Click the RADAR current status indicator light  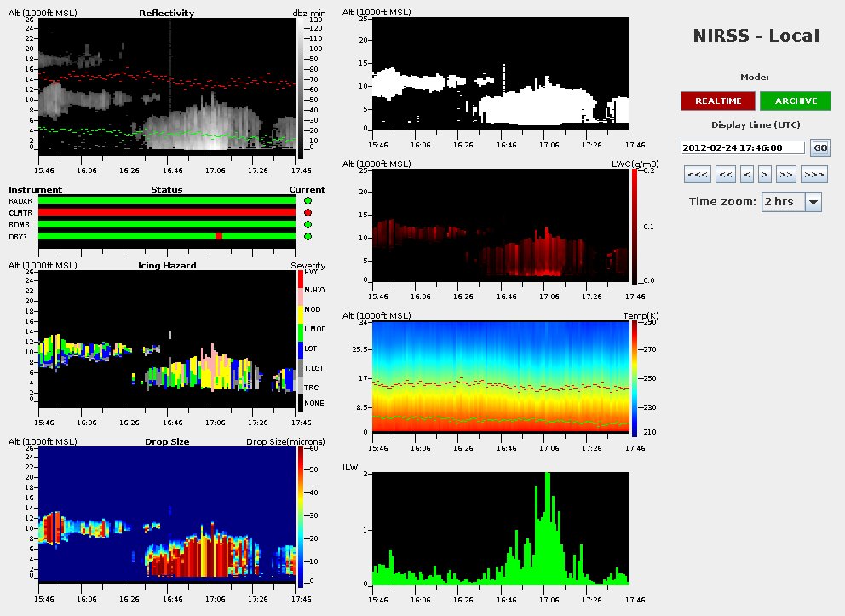(308, 200)
